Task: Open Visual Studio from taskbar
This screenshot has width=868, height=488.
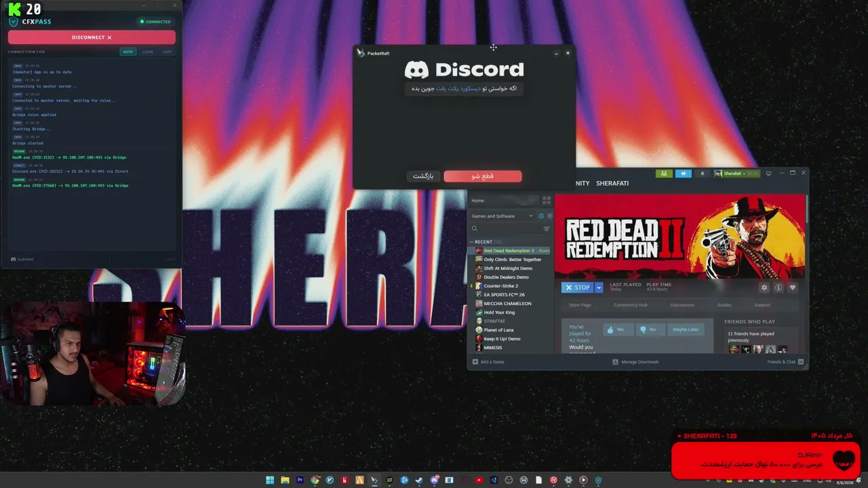Action: pyautogui.click(x=494, y=481)
